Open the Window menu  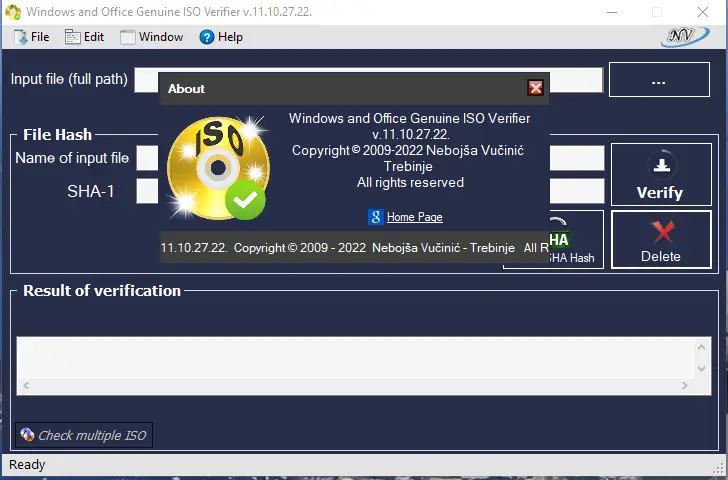(152, 37)
